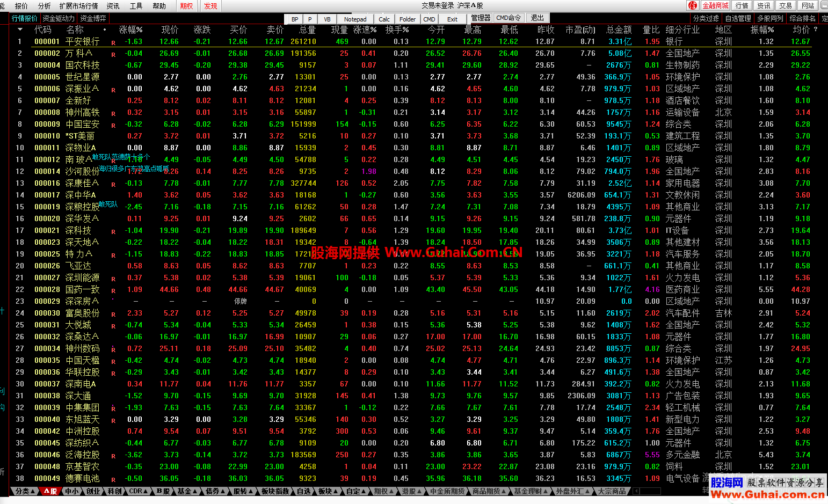Click the red 发现 button
This screenshot has width=828, height=504.
(x=211, y=6)
